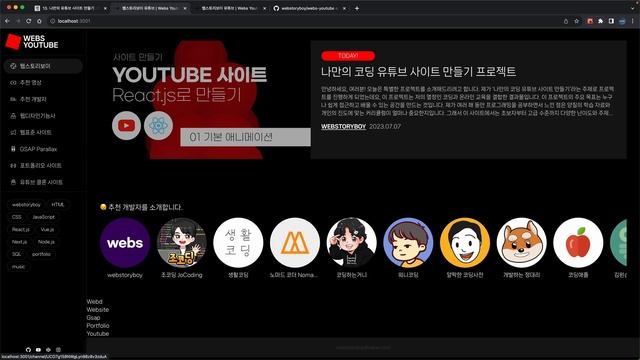Open the 얄팍한 코딩사전 developer avatar
This screenshot has height=360, width=640.
point(465,243)
